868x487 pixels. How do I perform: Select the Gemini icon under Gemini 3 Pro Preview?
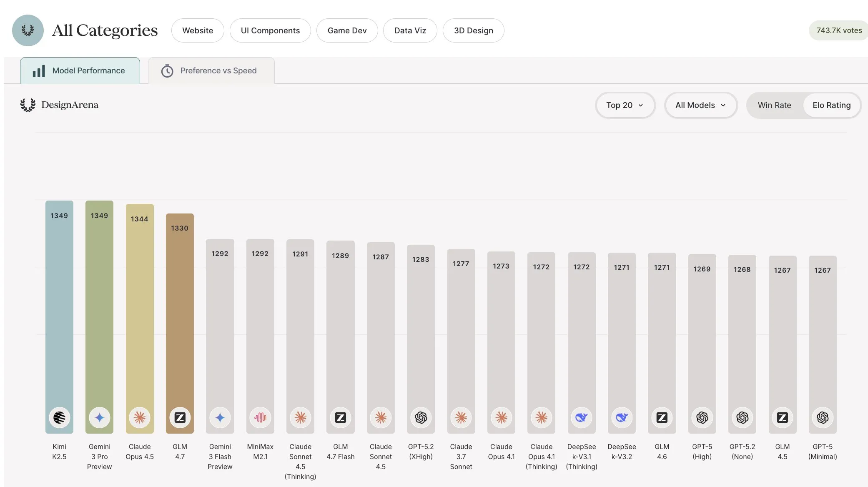(99, 417)
